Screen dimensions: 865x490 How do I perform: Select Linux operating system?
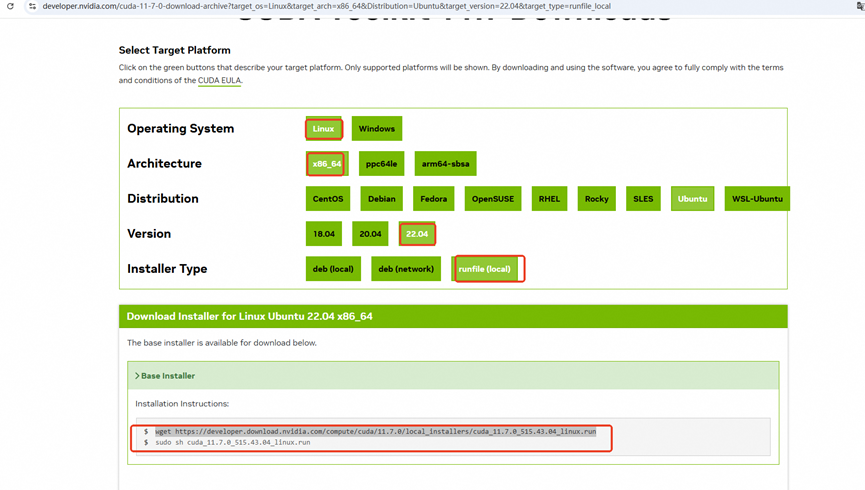coord(323,129)
